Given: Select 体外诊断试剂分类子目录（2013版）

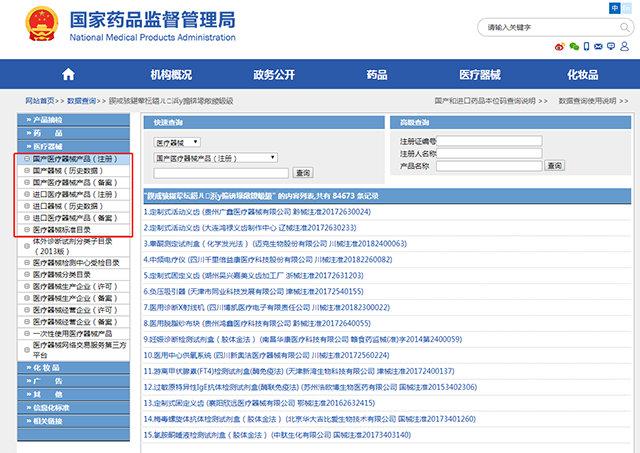Looking at the screenshot, I should click(x=72, y=246).
